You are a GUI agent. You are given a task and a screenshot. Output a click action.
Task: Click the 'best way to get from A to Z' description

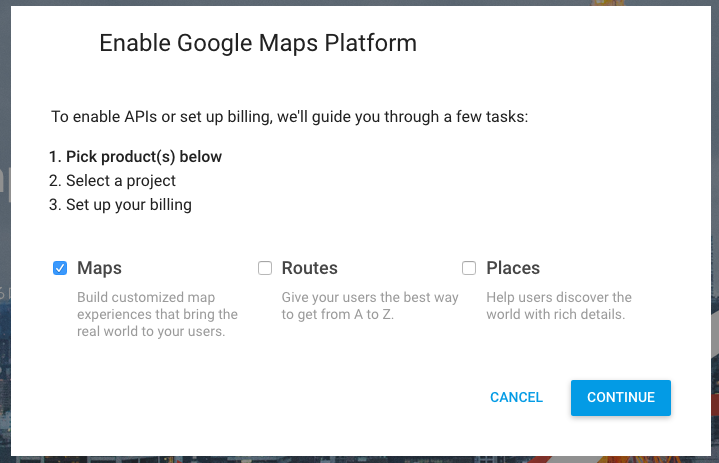click(370, 306)
